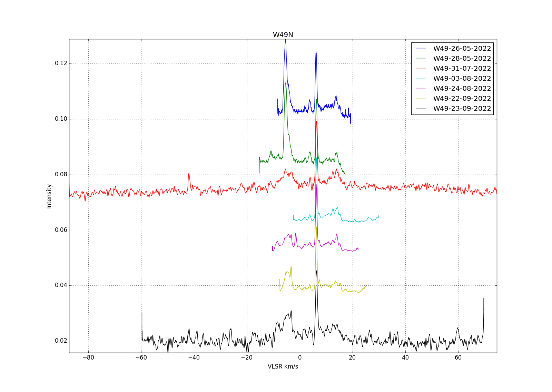Click the green line sample in legend
Image resolution: width=552 pixels, height=392 pixels.
coord(421,58)
